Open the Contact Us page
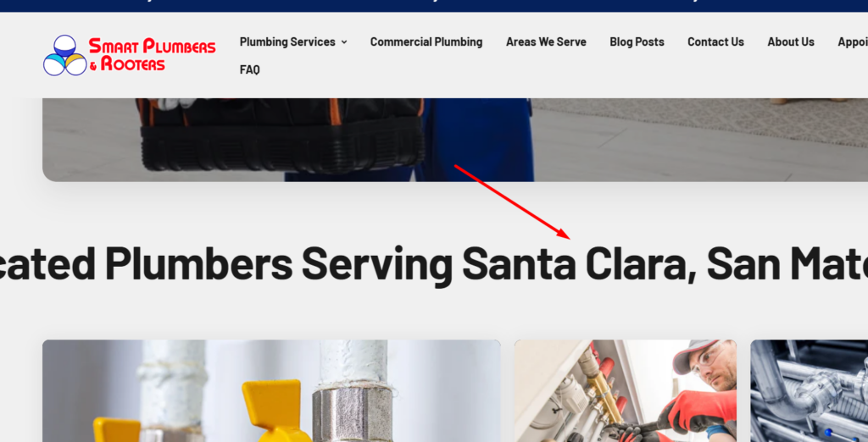 715,42
